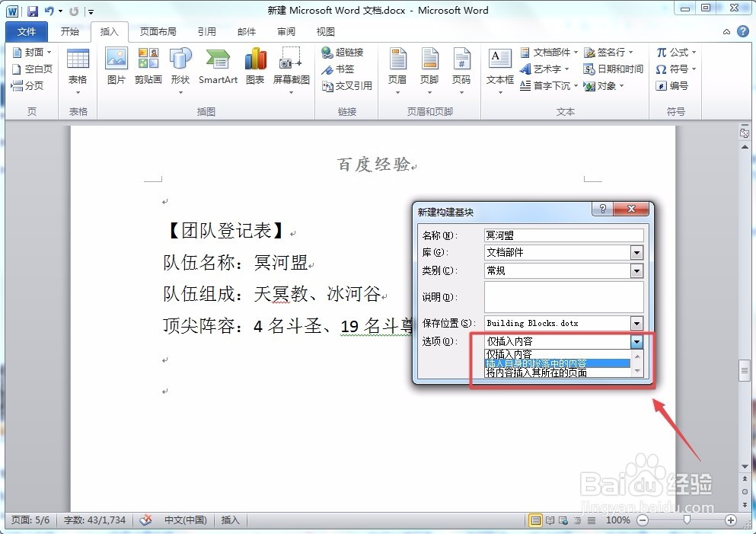Screen dimensions: 756x534
Task: Open Page Number (页码) menu
Action: pyautogui.click(x=461, y=70)
